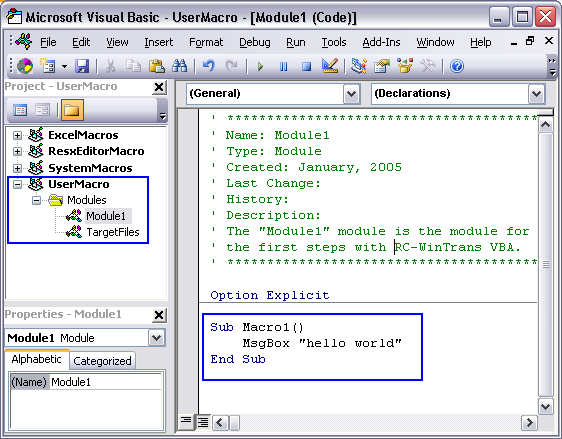
Task: Open the Add-Ins menu
Action: click(x=381, y=42)
